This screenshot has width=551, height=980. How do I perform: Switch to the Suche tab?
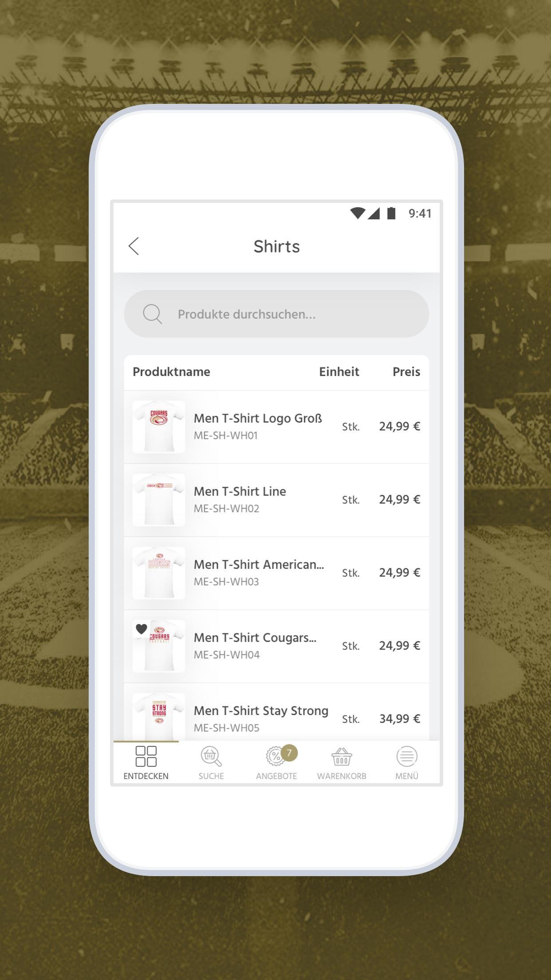click(x=211, y=763)
